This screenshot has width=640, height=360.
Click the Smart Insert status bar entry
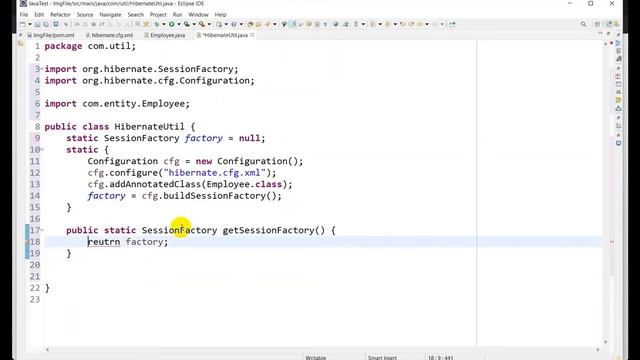click(x=382, y=358)
